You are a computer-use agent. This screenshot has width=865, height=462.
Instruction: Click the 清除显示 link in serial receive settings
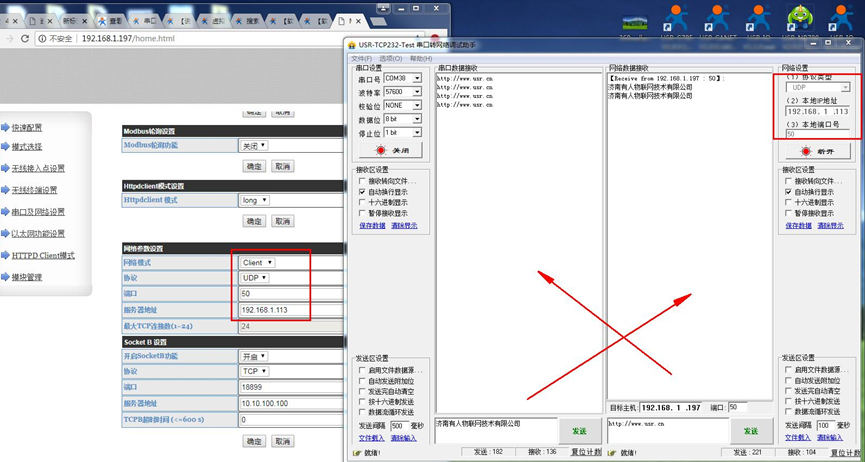tap(404, 226)
